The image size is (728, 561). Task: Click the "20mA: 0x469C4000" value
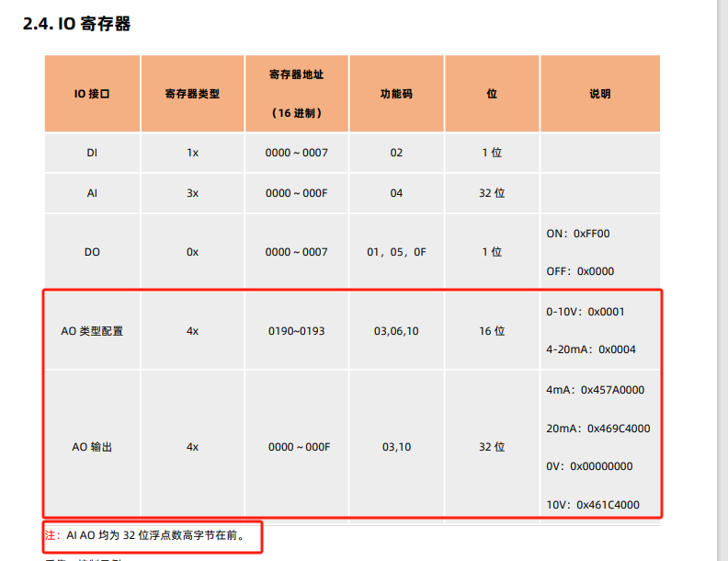pos(597,428)
